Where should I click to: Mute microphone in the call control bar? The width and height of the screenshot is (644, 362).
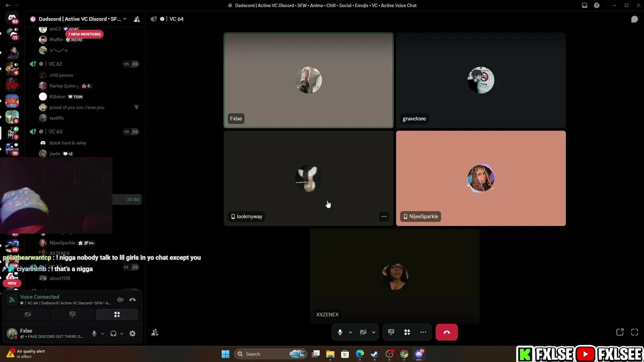340,332
